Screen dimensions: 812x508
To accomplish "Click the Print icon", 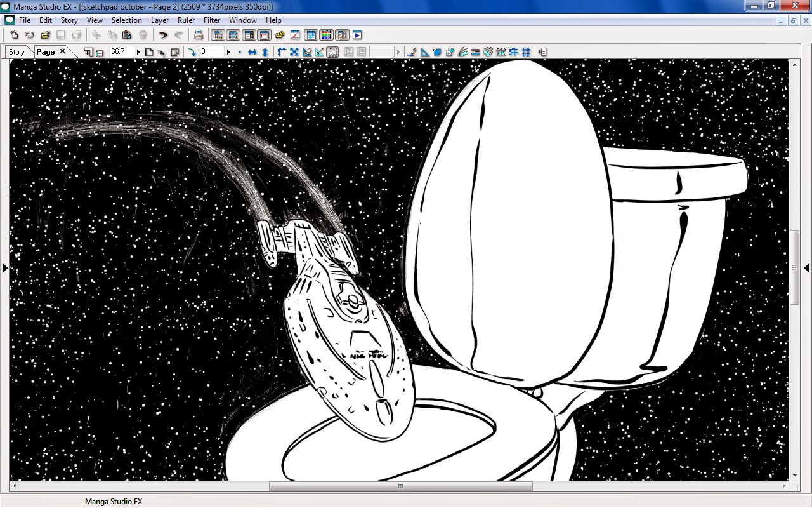I will tap(199, 36).
